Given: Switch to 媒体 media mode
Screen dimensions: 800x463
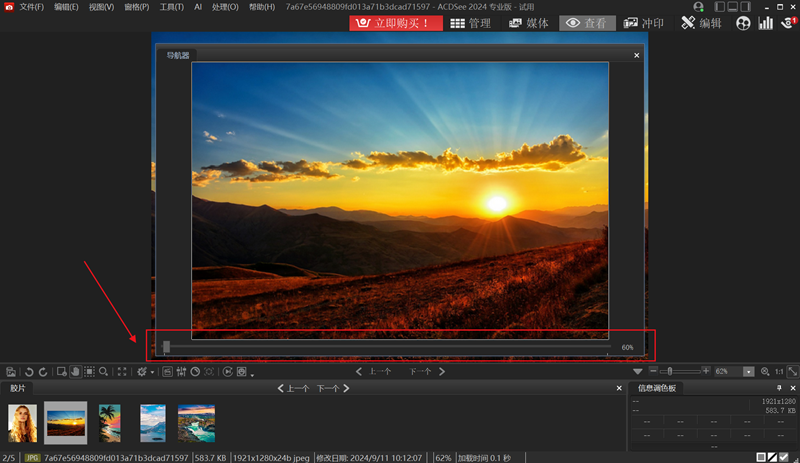Looking at the screenshot, I should coord(529,23).
